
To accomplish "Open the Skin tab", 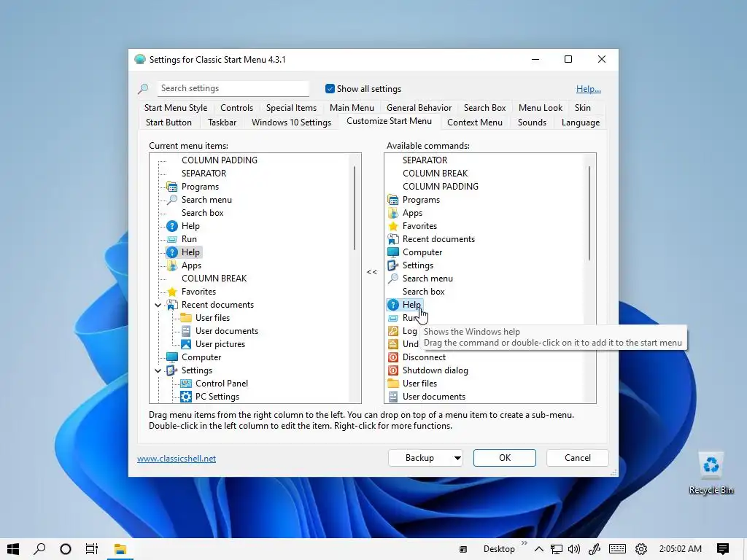I will (582, 108).
